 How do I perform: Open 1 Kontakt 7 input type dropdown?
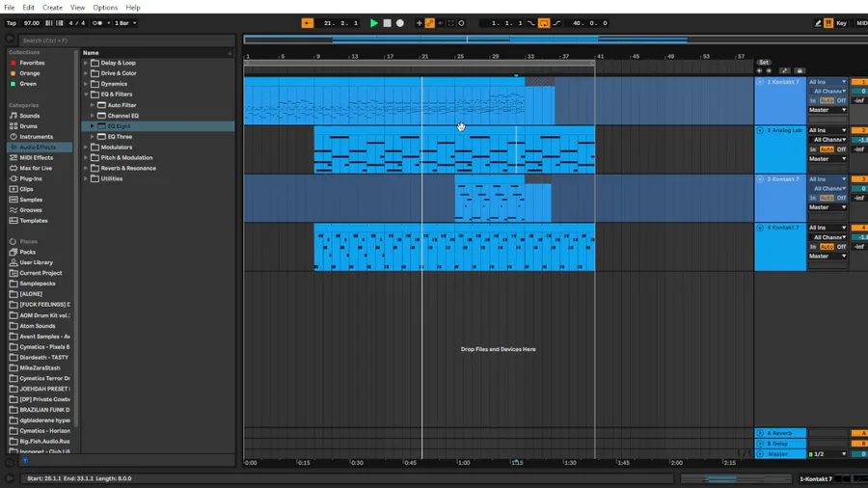(x=827, y=82)
